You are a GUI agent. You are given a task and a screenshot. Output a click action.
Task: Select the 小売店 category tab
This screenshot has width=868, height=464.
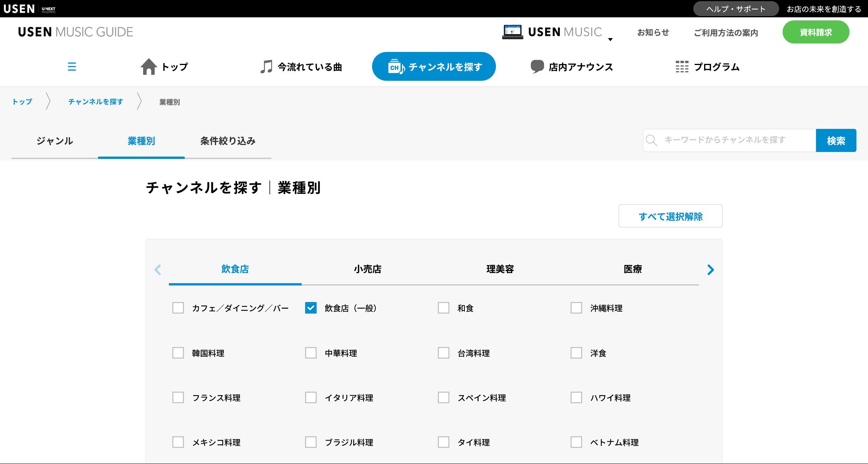tap(367, 269)
